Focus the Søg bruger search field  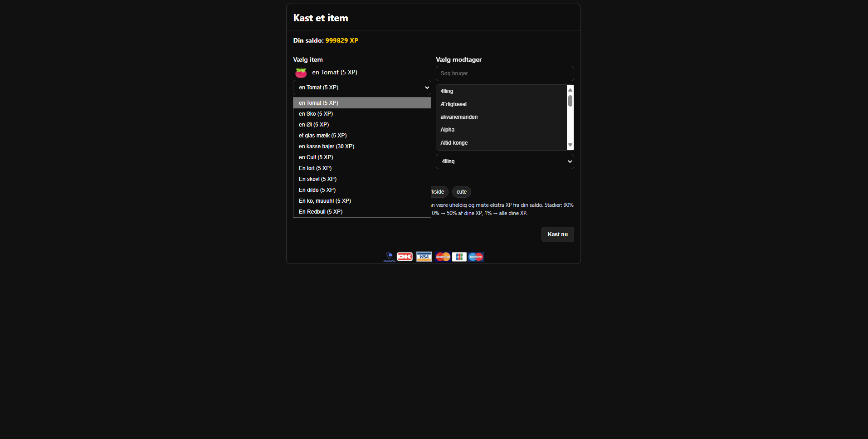[x=504, y=73]
